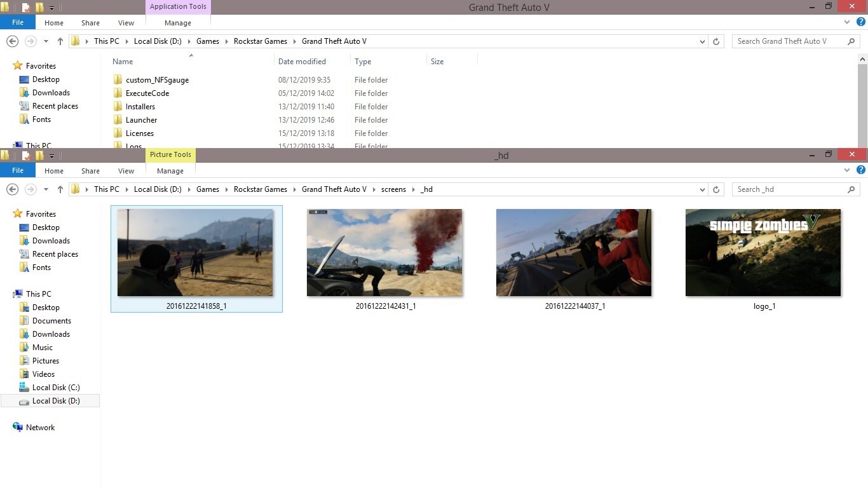868x488 pixels.
Task: Switch to Share tab in Grand Theft Auto V window
Action: point(90,23)
